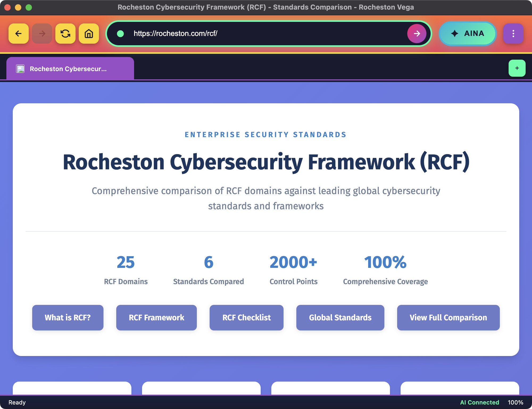This screenshot has width=532, height=409.
Task: Click the forward navigation arrow
Action: (x=42, y=34)
